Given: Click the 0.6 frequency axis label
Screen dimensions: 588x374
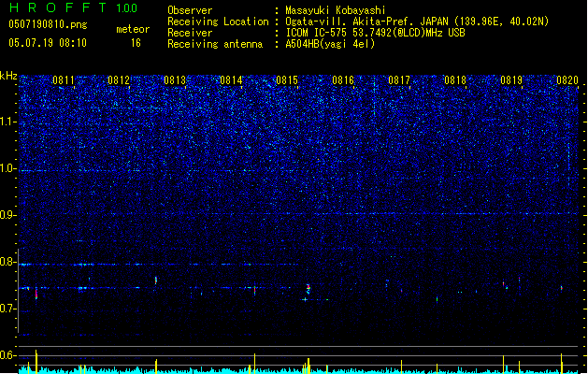Looking at the screenshot, I should [x=8, y=355].
